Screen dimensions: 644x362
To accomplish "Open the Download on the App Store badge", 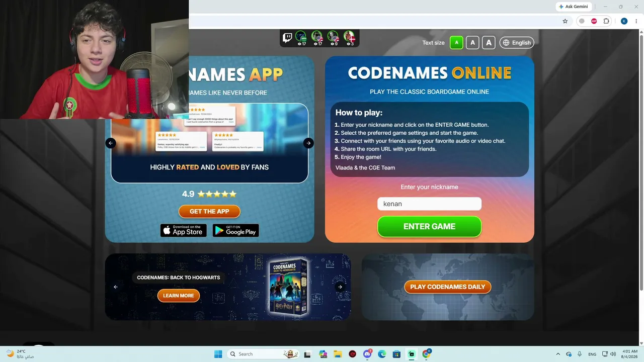I will click(x=184, y=230).
